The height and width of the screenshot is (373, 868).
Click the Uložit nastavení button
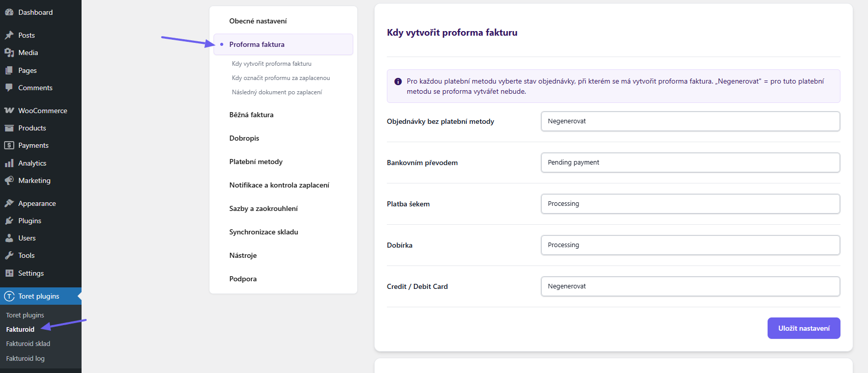point(804,328)
